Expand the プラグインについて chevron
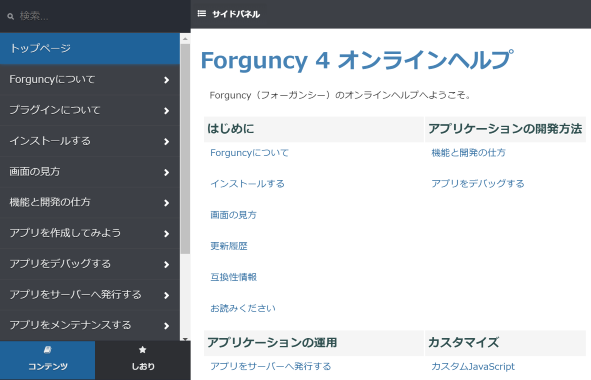The width and height of the screenshot is (591, 380). 166,111
